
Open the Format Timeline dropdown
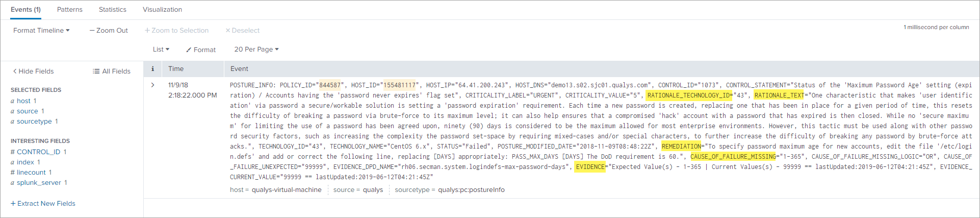(41, 31)
